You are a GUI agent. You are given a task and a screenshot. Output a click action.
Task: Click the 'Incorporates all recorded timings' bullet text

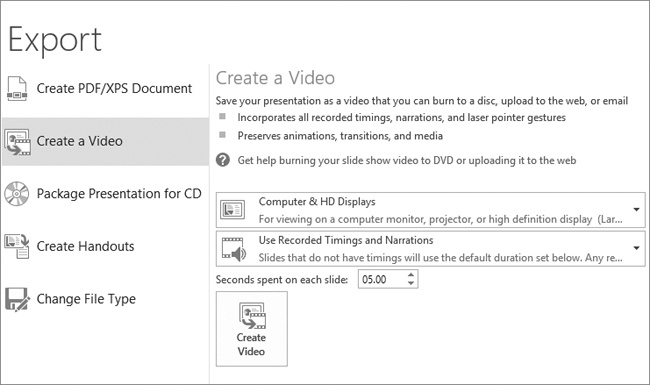pyautogui.click(x=401, y=118)
